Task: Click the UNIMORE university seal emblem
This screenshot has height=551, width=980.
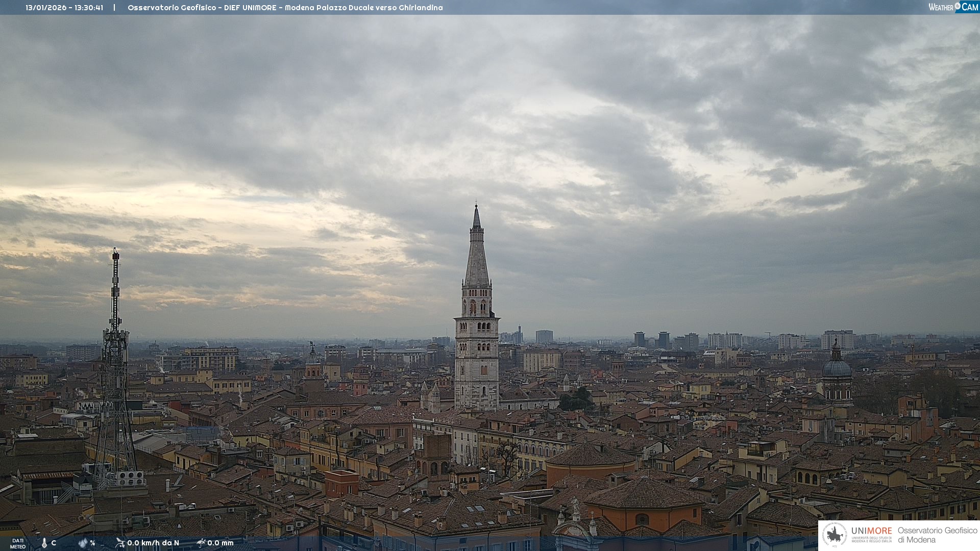Action: tap(835, 535)
